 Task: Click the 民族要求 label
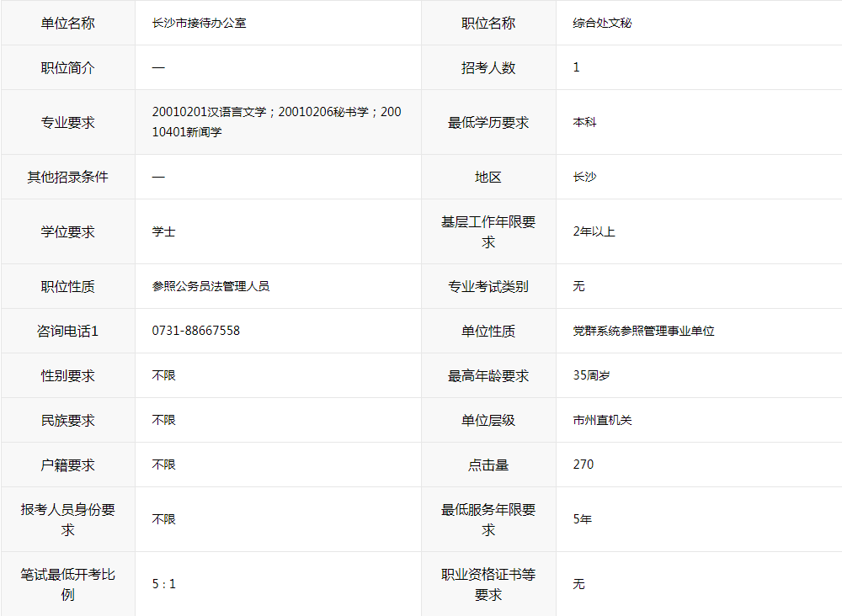tap(67, 420)
